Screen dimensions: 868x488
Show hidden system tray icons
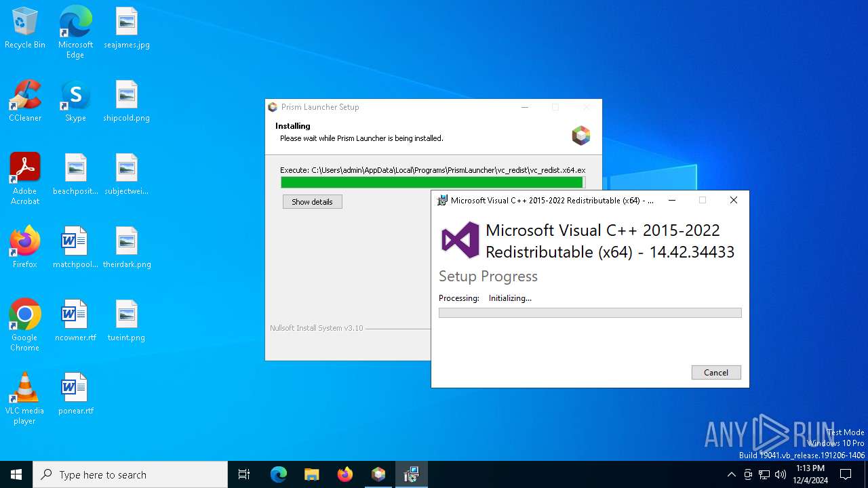[731, 474]
